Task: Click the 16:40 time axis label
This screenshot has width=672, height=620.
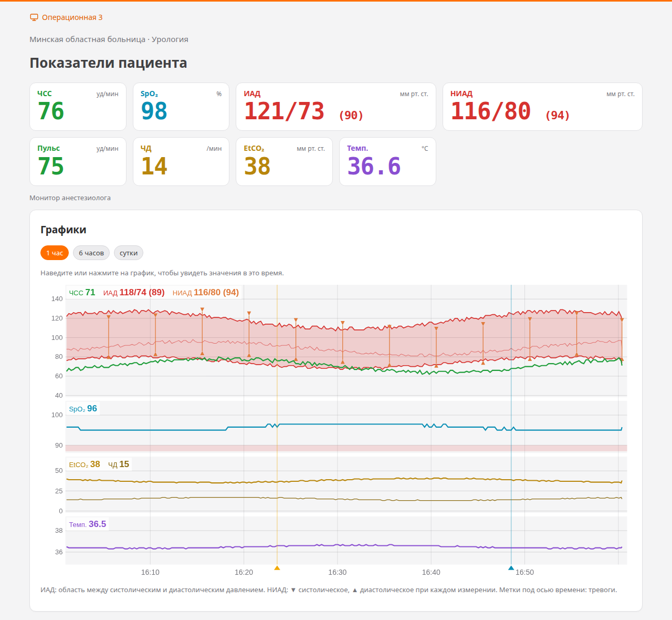Action: click(431, 572)
